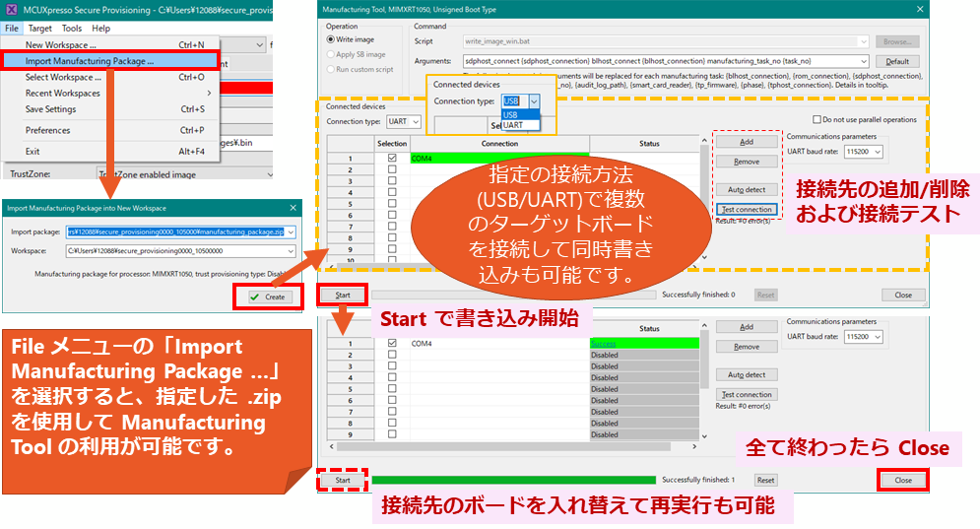Close the Import Manufacturing Package dialog

(x=293, y=208)
